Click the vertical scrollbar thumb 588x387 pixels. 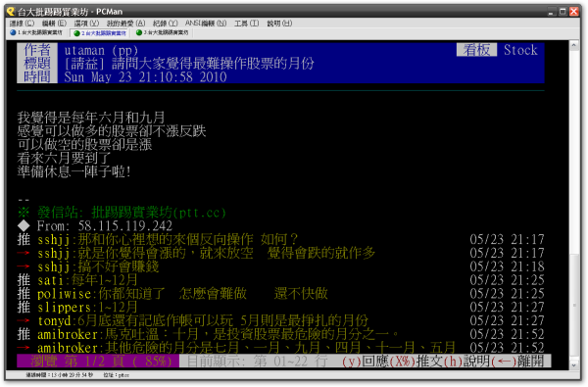[x=573, y=306]
